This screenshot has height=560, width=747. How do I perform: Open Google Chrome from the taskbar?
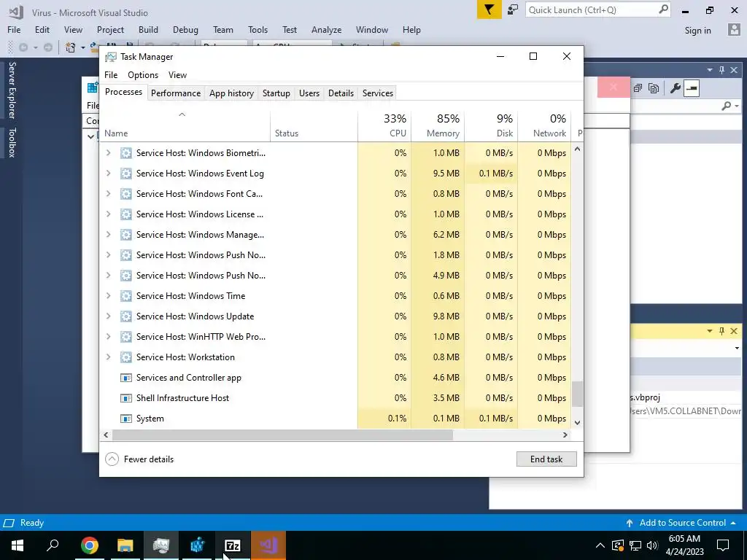(x=89, y=545)
